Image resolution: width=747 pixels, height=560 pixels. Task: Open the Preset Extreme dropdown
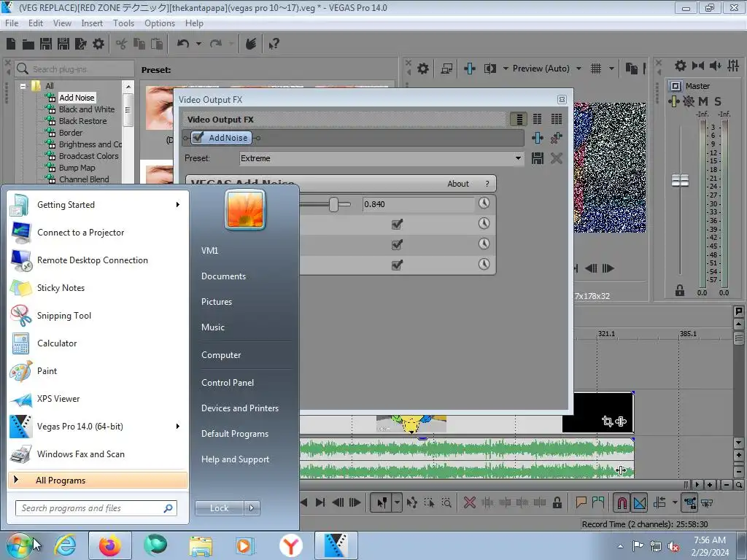pyautogui.click(x=518, y=158)
